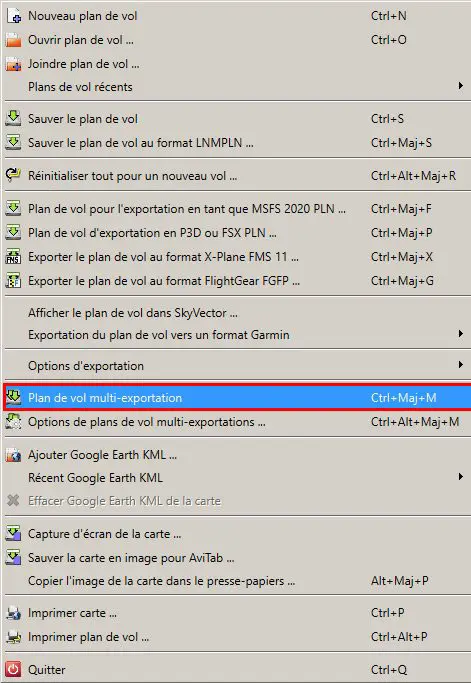Click the Nouveau plan de vol icon
The image size is (471, 683).
14,16
